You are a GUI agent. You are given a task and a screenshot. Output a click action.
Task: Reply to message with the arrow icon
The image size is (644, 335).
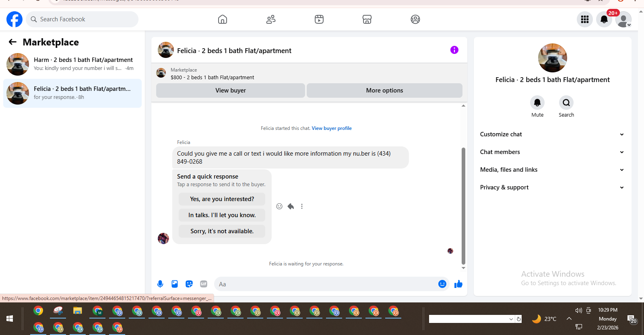[291, 206]
